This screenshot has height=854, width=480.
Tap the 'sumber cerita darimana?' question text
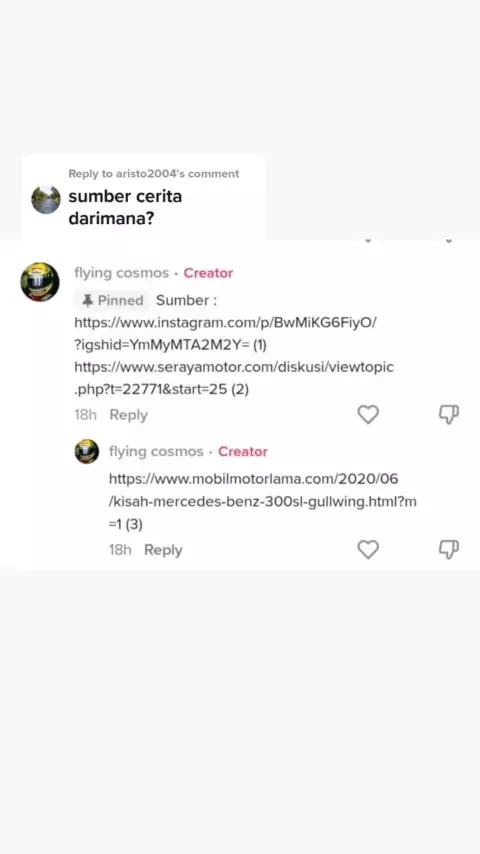click(x=125, y=208)
